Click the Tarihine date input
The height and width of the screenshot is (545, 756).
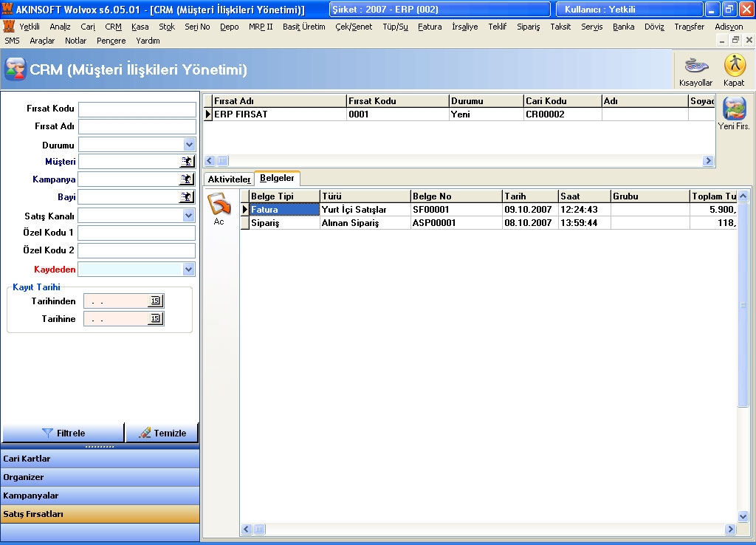(116, 318)
